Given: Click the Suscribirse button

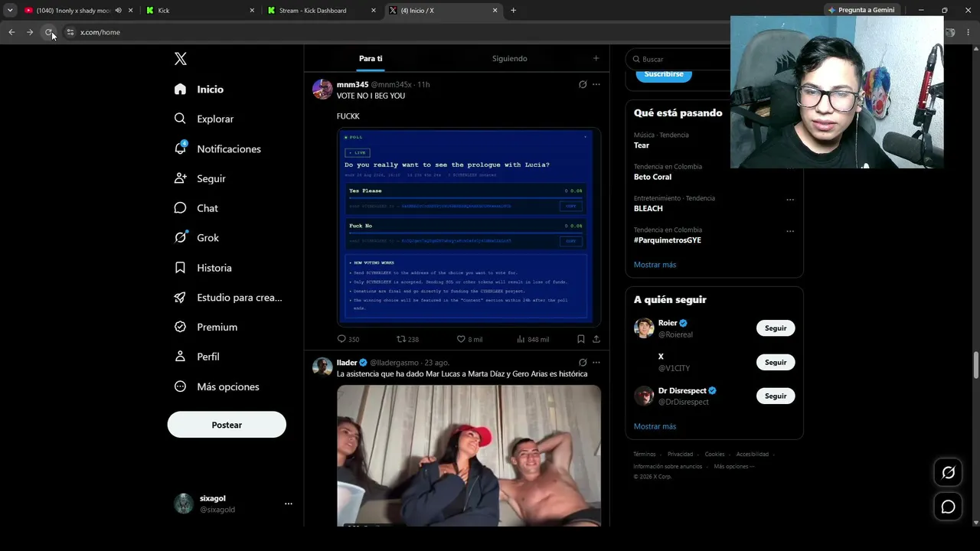Looking at the screenshot, I should click(664, 74).
